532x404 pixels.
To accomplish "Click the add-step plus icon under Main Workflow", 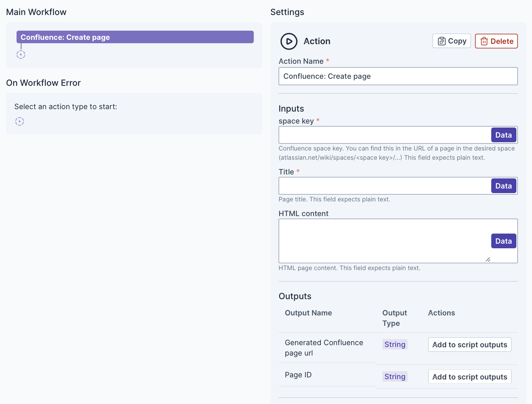I will (21, 55).
